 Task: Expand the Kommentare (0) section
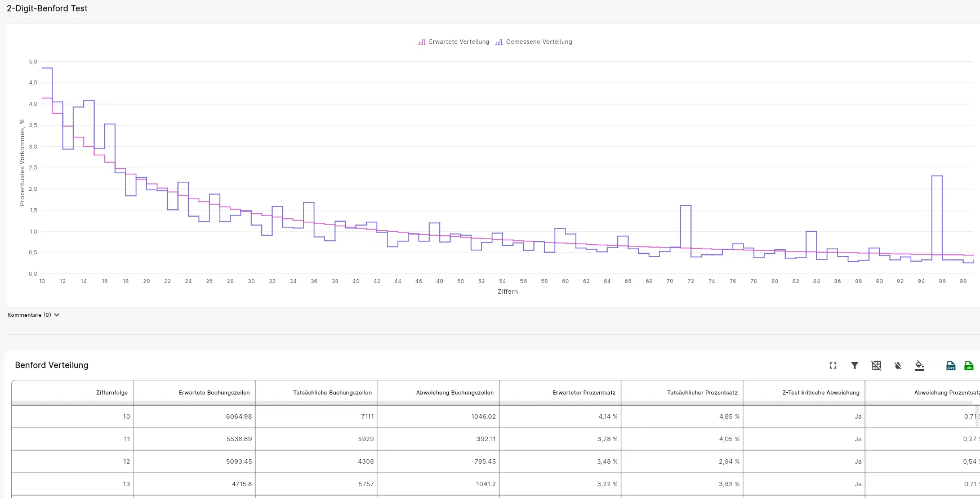[29, 315]
